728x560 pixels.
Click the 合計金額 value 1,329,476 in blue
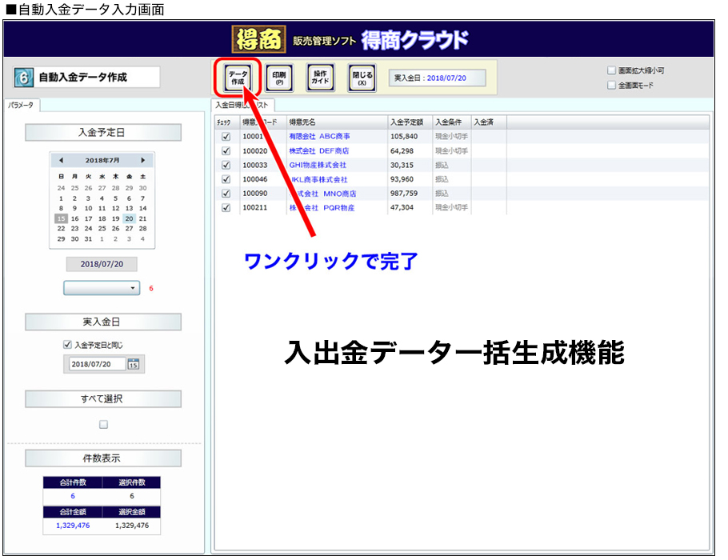coord(73,525)
